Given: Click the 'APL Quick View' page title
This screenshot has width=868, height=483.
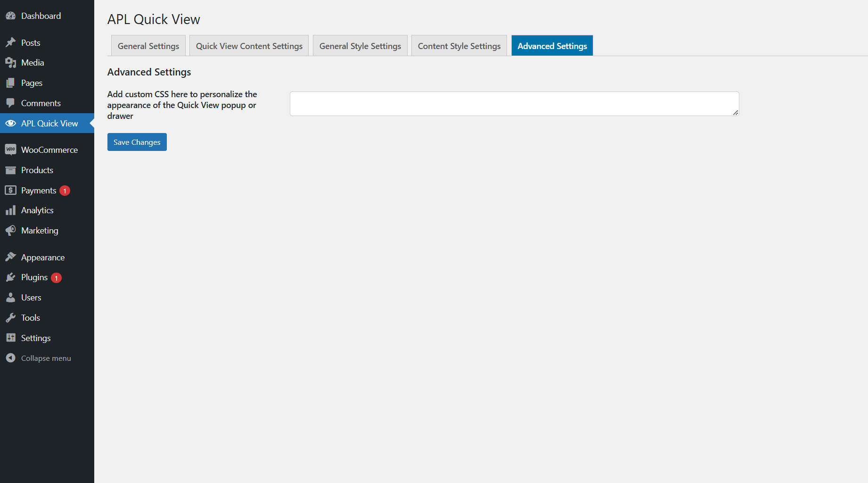Looking at the screenshot, I should point(154,19).
